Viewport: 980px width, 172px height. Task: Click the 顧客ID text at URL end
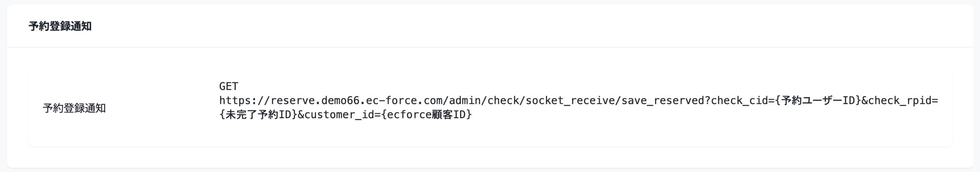(448, 115)
